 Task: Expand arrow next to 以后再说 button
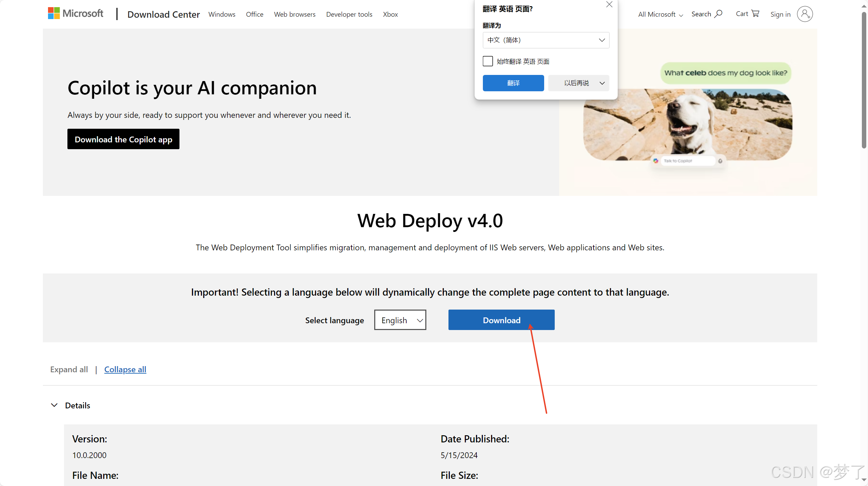602,83
